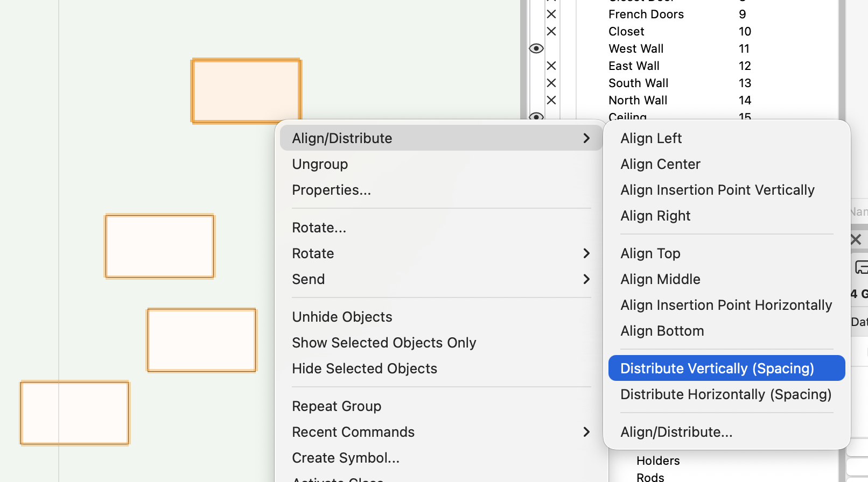Choose Distribute Horizontally (Spacing)
The image size is (868, 482).
coord(725,394)
